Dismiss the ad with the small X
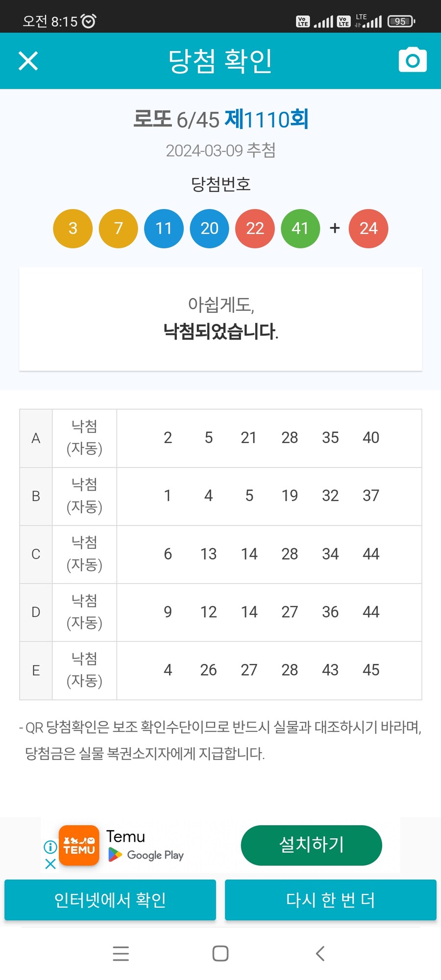 click(x=49, y=864)
